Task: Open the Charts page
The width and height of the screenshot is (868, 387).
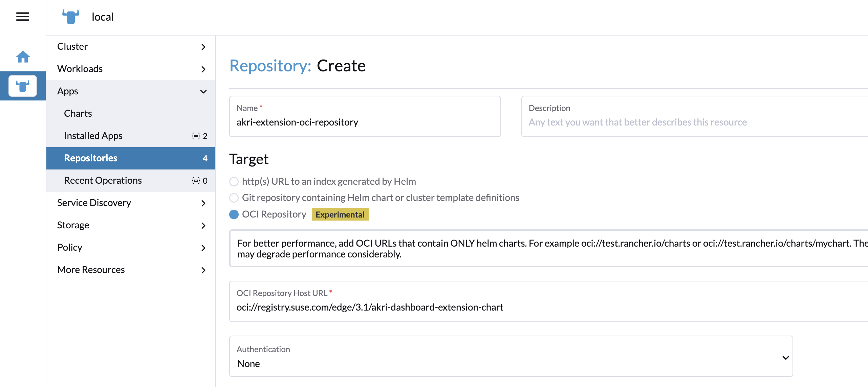Action: [78, 114]
